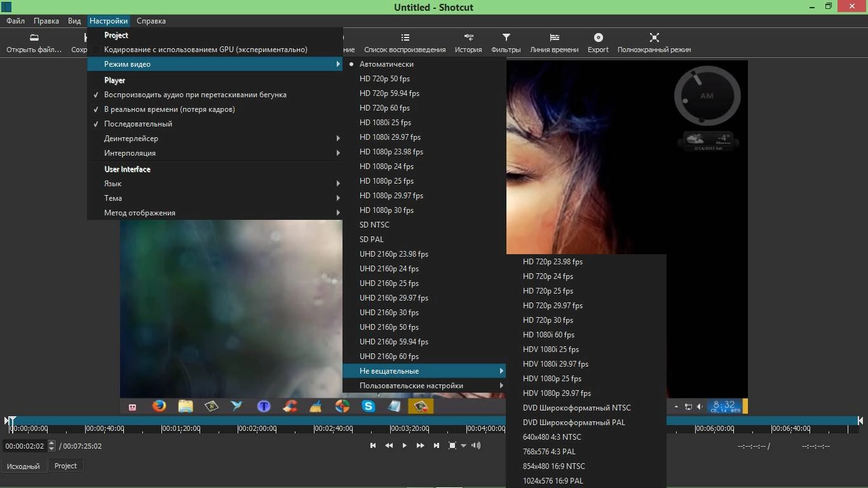The width and height of the screenshot is (868, 488).
Task: Open the Справка menu
Action: pyautogui.click(x=151, y=21)
